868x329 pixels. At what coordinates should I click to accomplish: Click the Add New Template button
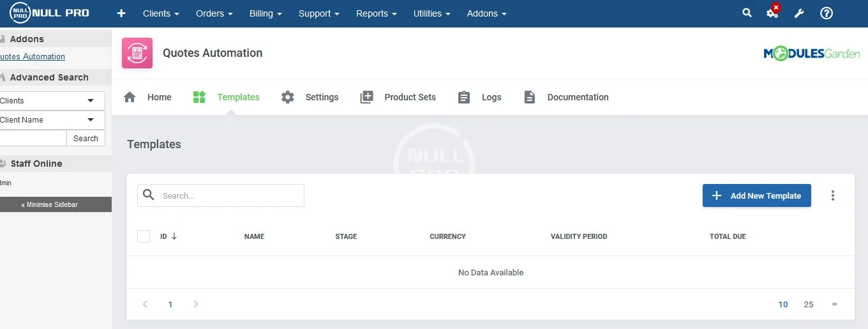click(x=756, y=195)
